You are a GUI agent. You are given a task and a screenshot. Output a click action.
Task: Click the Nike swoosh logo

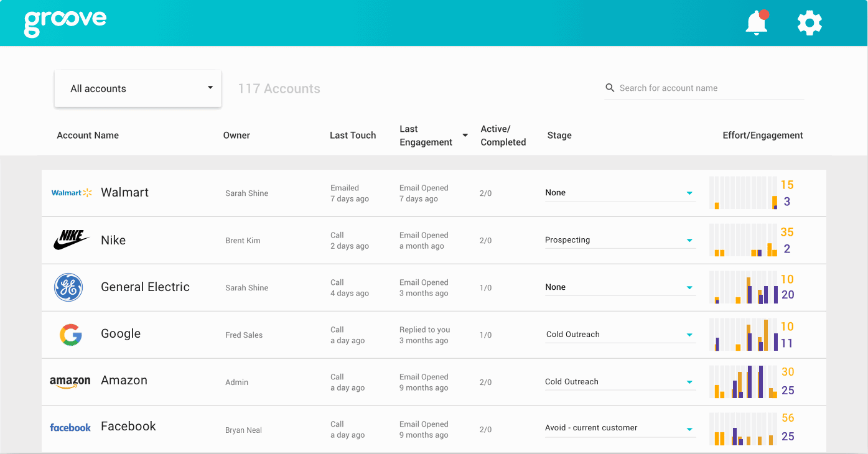[x=72, y=240]
